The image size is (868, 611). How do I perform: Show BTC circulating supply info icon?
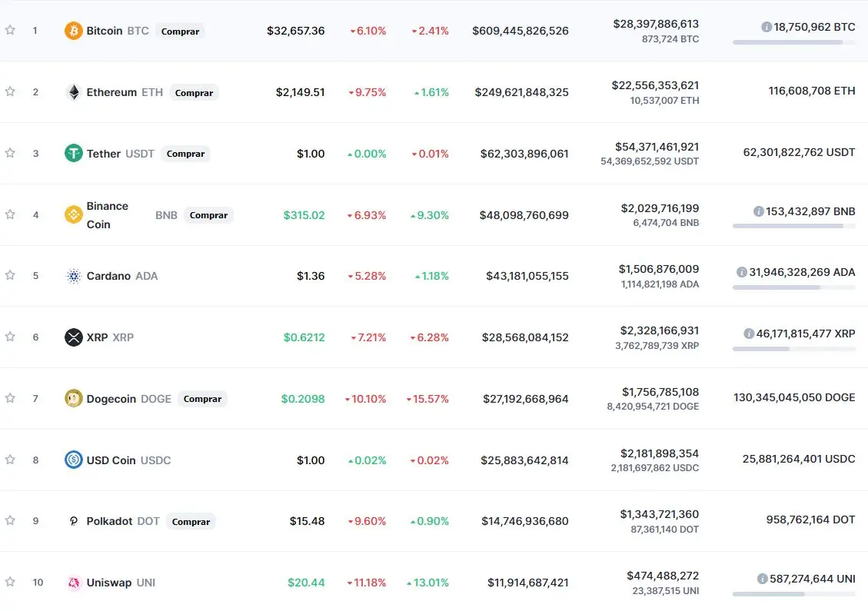pos(766,27)
